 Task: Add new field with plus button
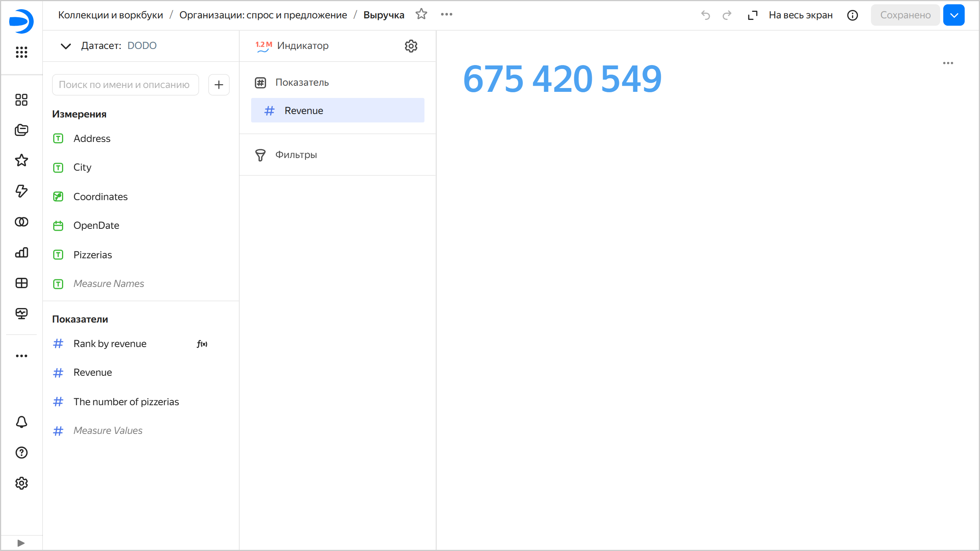pos(219,85)
